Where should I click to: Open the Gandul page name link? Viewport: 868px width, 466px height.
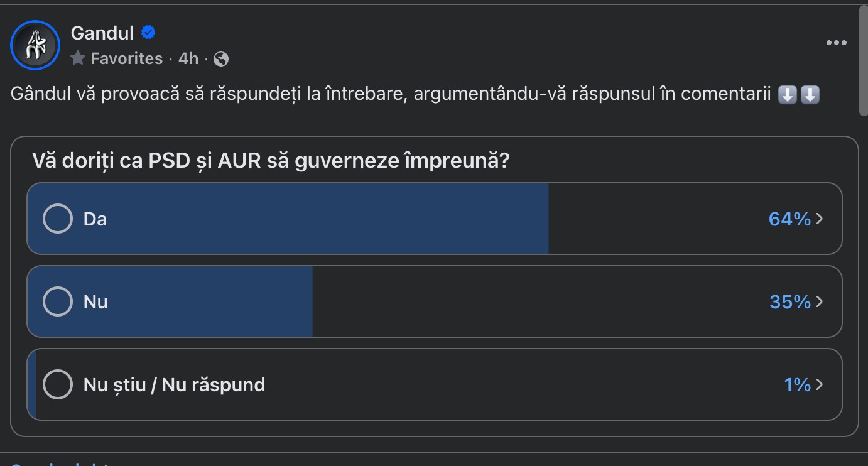[x=102, y=33]
